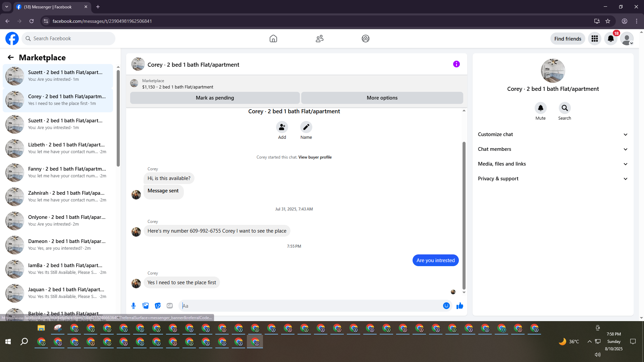Expand Chat members section
The width and height of the screenshot is (644, 362).
553,149
